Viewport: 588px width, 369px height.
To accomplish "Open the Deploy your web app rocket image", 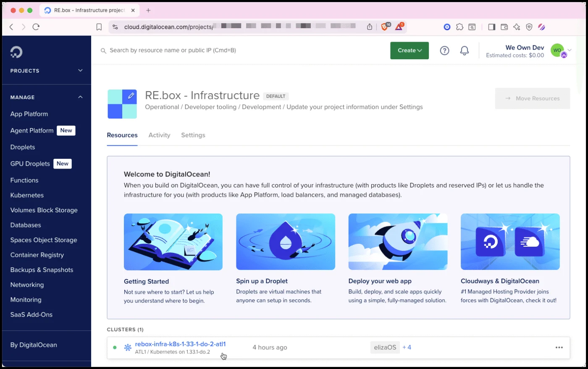I will (398, 242).
